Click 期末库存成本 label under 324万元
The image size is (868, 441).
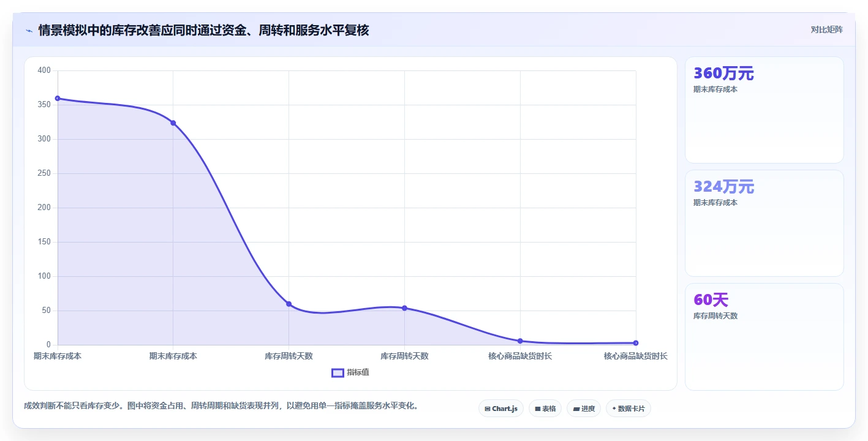click(715, 203)
